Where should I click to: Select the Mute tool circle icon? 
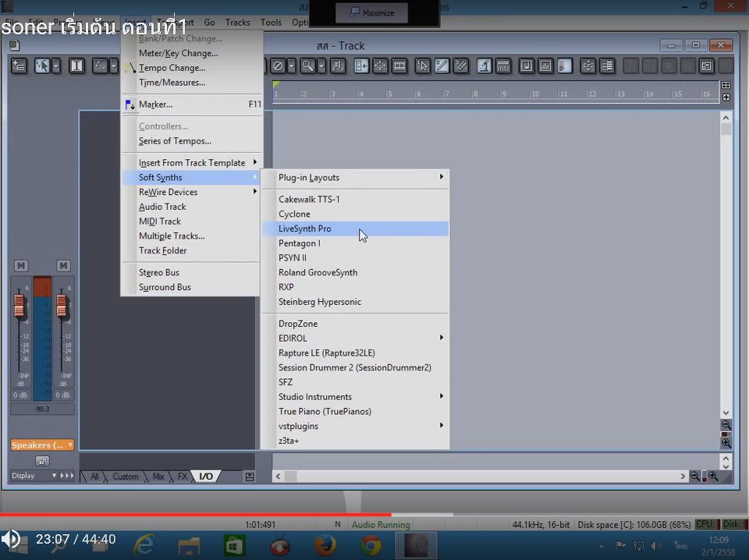tap(278, 66)
